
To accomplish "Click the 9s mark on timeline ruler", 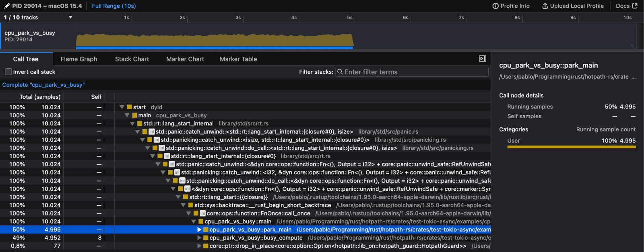I will click(573, 18).
